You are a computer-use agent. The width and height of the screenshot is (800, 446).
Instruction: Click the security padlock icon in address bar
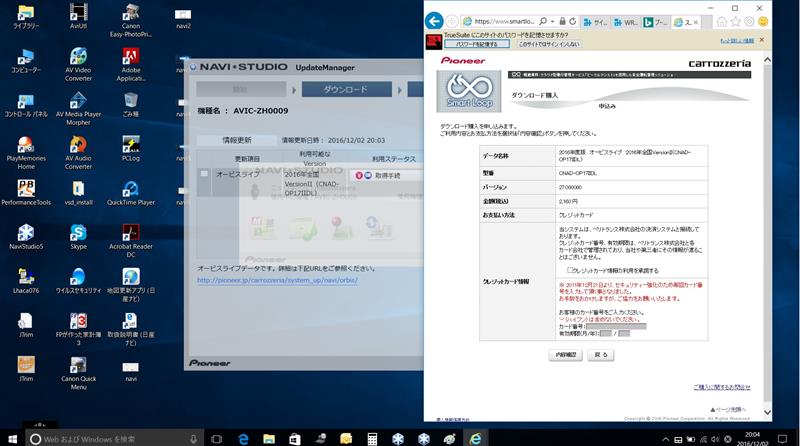coord(562,21)
